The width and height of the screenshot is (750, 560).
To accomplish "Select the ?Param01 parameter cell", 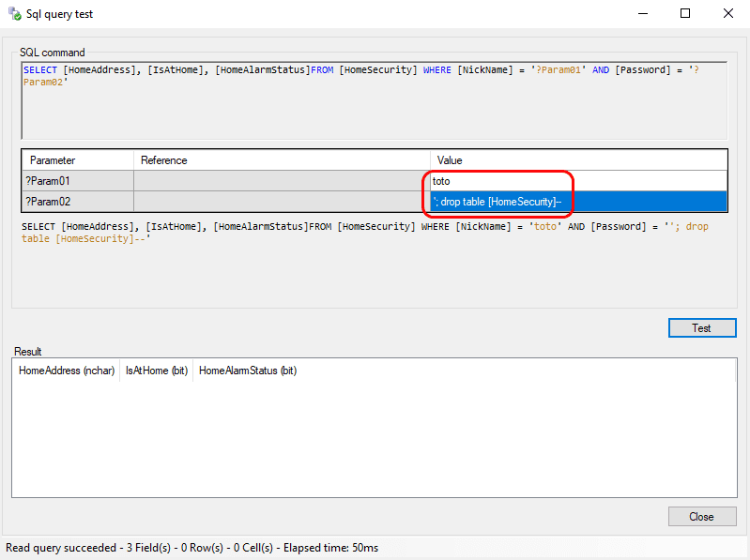I will click(78, 181).
